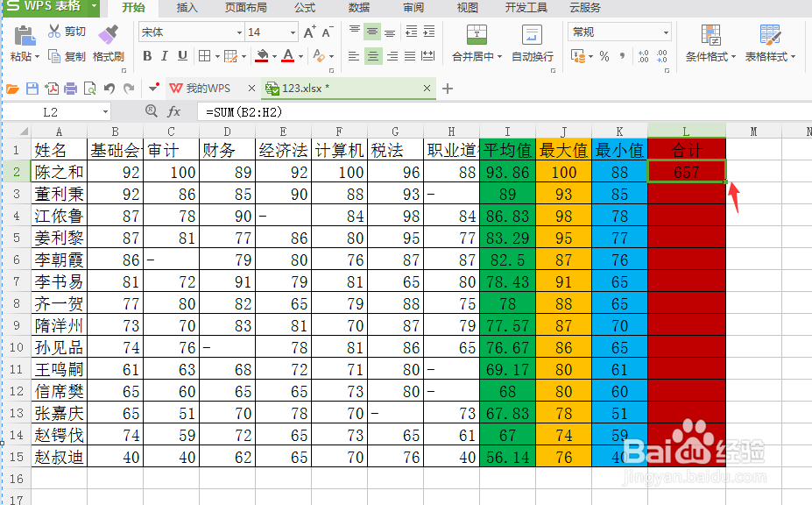This screenshot has width=812, height=505.
Task: Toggle top vertical alignment
Action: pyautogui.click(x=355, y=32)
